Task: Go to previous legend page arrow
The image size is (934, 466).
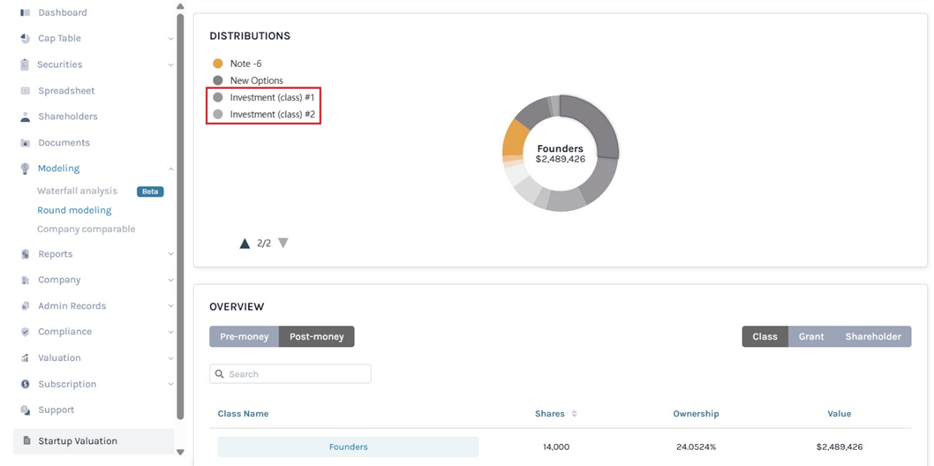Action: (244, 243)
